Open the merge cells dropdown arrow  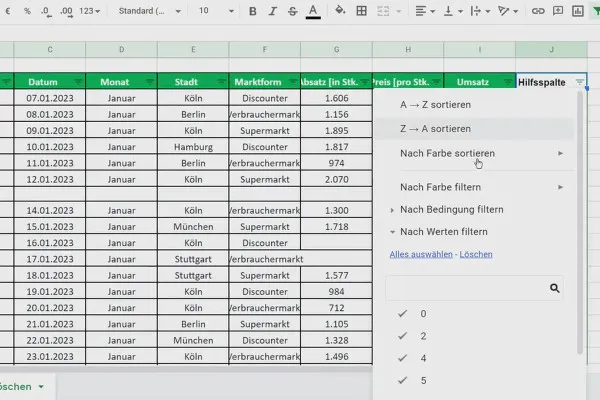click(x=399, y=11)
